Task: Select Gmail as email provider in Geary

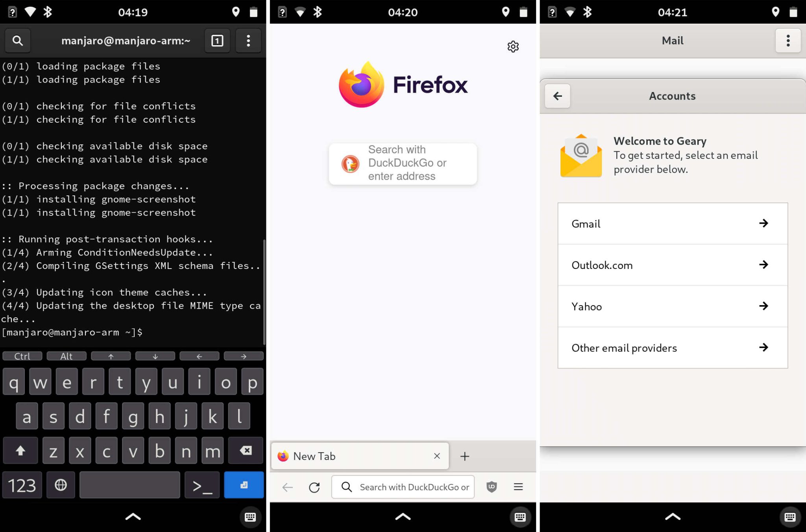Action: click(672, 224)
